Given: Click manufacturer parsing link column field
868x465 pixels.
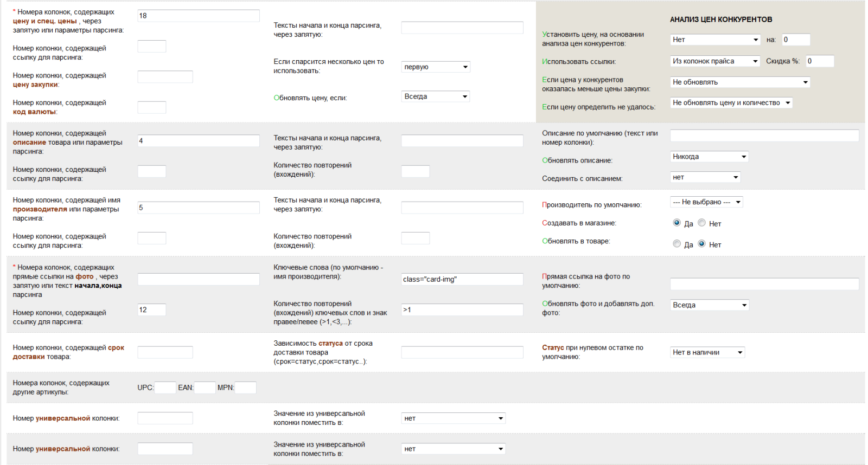Looking at the screenshot, I should (152, 238).
